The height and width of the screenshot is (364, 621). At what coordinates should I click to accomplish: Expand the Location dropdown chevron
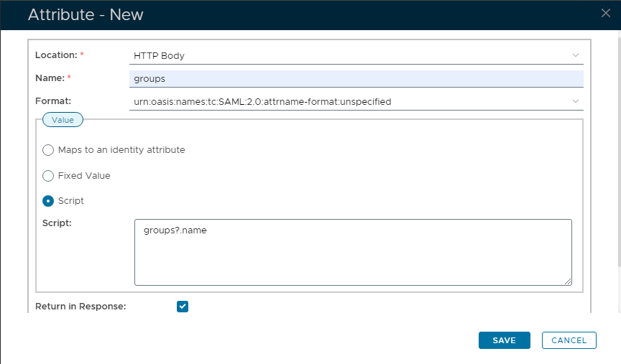575,55
